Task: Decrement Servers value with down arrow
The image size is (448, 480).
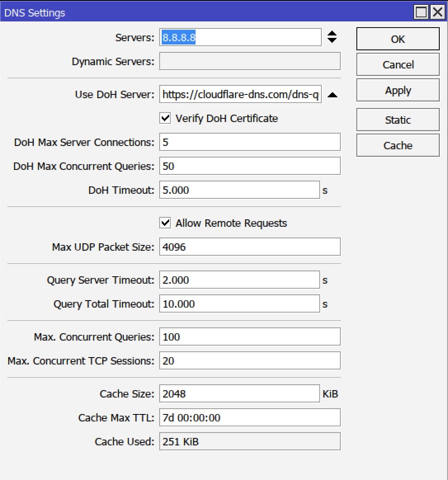Action: (332, 40)
